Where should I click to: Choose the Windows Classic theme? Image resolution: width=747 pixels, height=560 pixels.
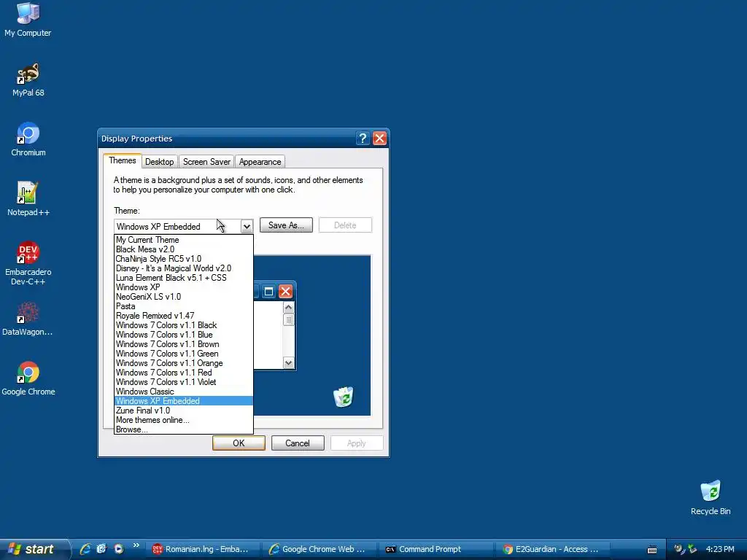183,392
